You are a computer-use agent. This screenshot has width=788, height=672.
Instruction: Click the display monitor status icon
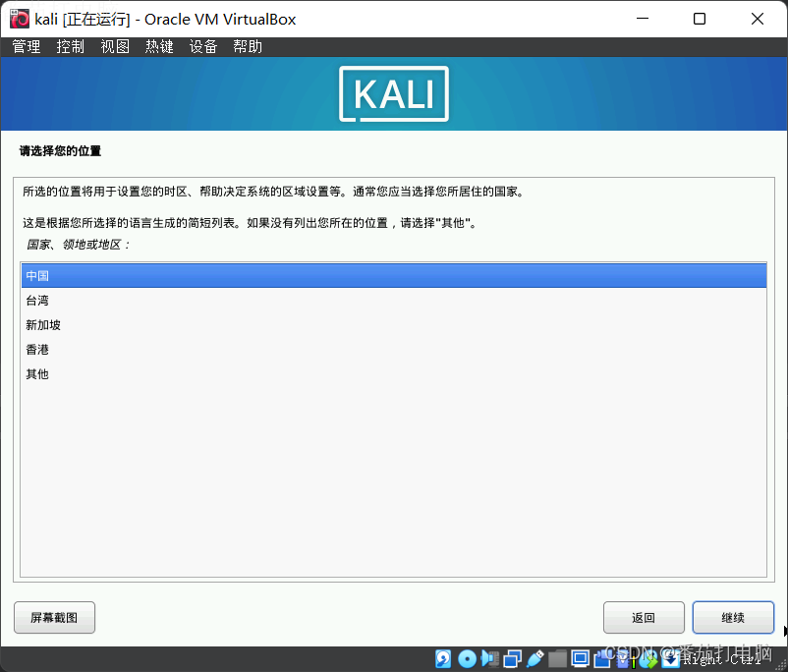pyautogui.click(x=580, y=659)
